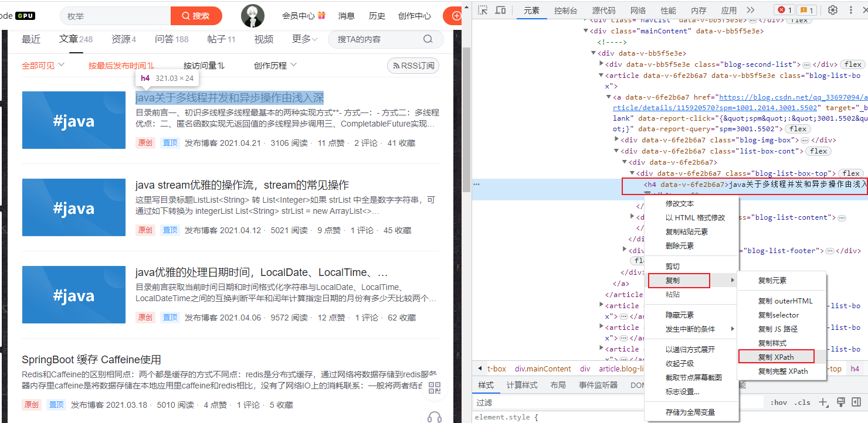Open the 全部可见 visibility dropdown
The image size is (868, 423).
pos(43,65)
